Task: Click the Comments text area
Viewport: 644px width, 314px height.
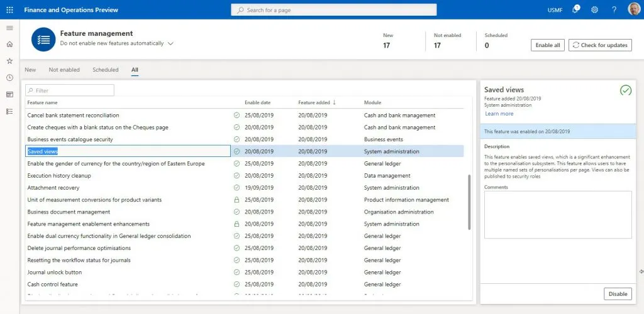Action: pyautogui.click(x=558, y=215)
